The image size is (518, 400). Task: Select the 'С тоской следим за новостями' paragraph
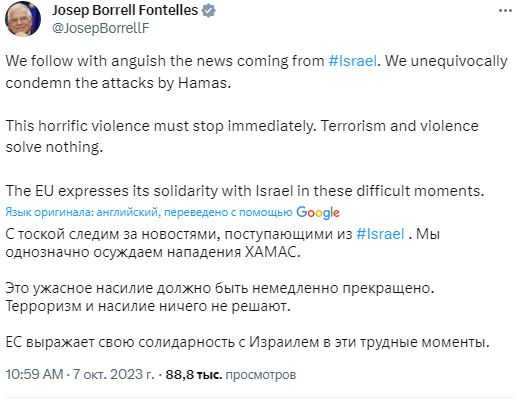click(x=222, y=243)
